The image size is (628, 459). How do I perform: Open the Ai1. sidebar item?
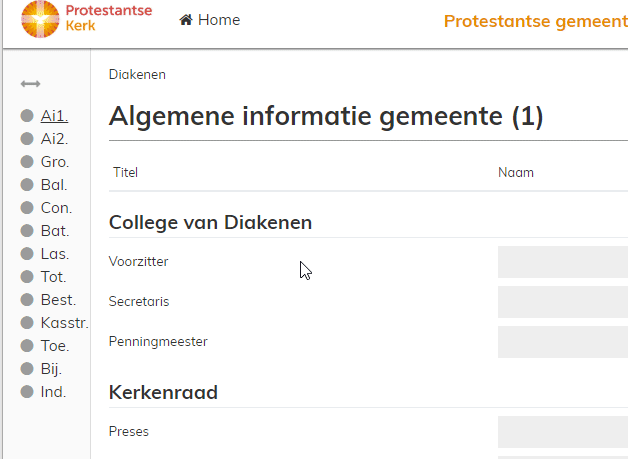pyautogui.click(x=54, y=116)
